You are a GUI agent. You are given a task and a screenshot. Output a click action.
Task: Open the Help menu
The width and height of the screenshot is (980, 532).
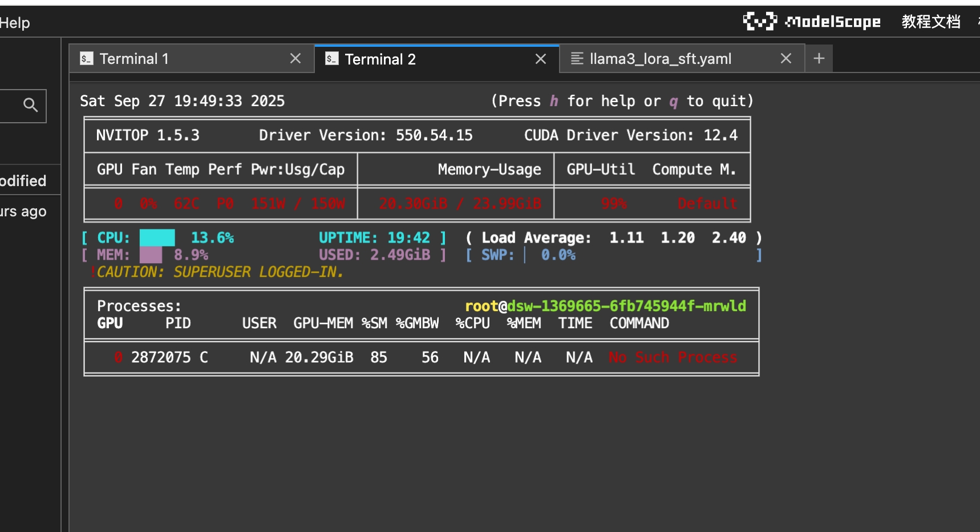15,23
